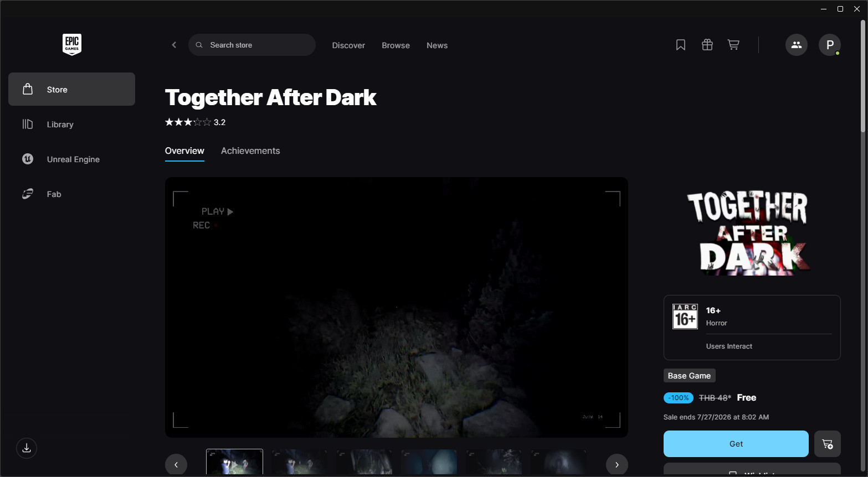The image size is (868, 477).
Task: Switch to the Achievements tab
Action: [x=250, y=151]
